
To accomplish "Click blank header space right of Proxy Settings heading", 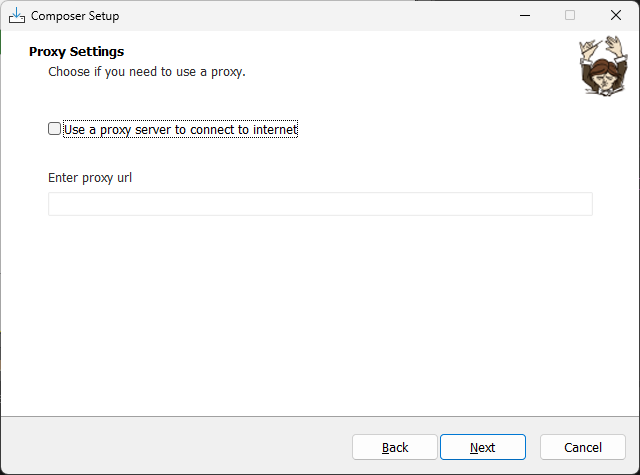I will (347, 52).
